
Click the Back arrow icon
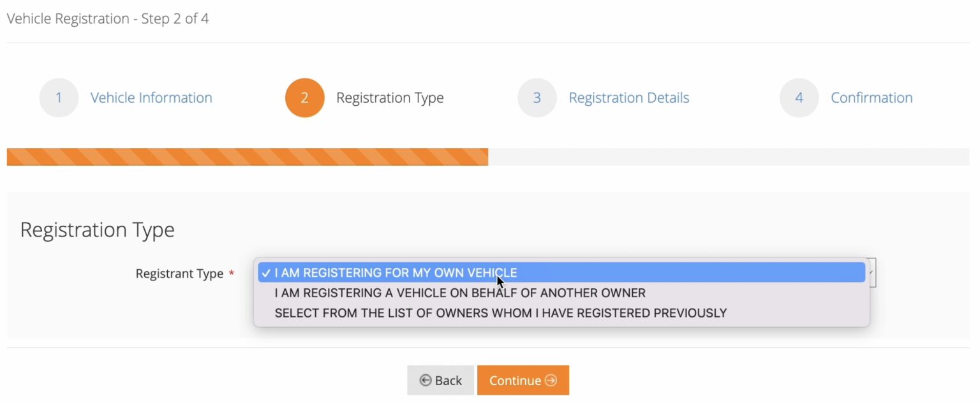pyautogui.click(x=426, y=380)
